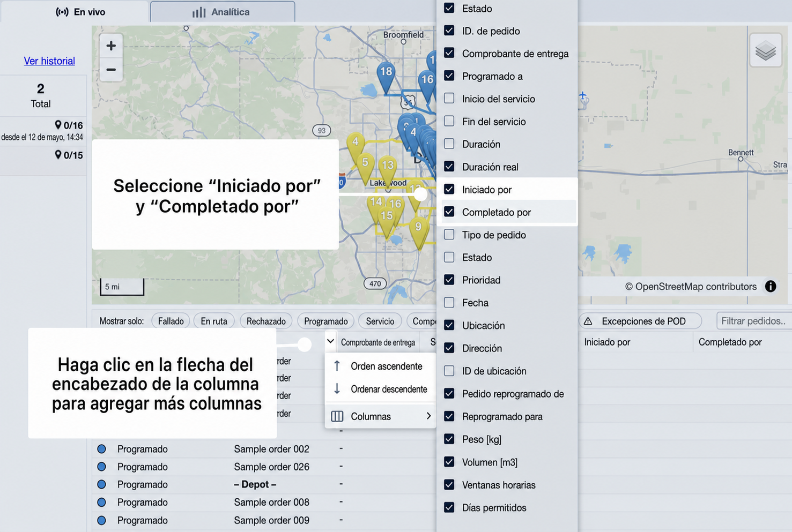Uncheck the Días permitidos column

click(449, 507)
